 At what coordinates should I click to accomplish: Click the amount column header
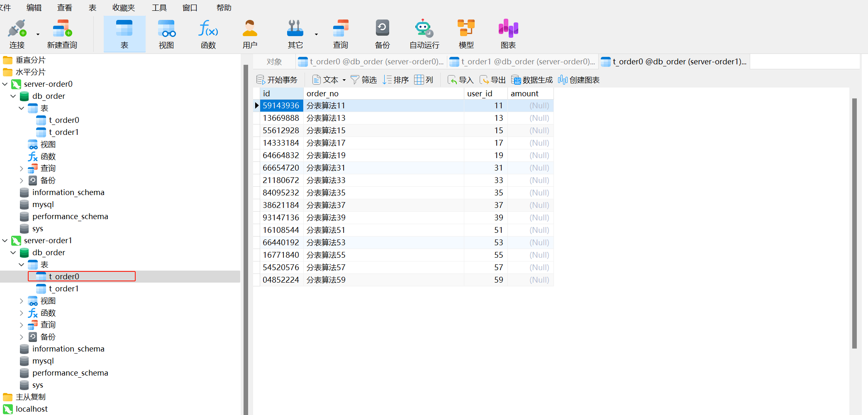point(530,94)
